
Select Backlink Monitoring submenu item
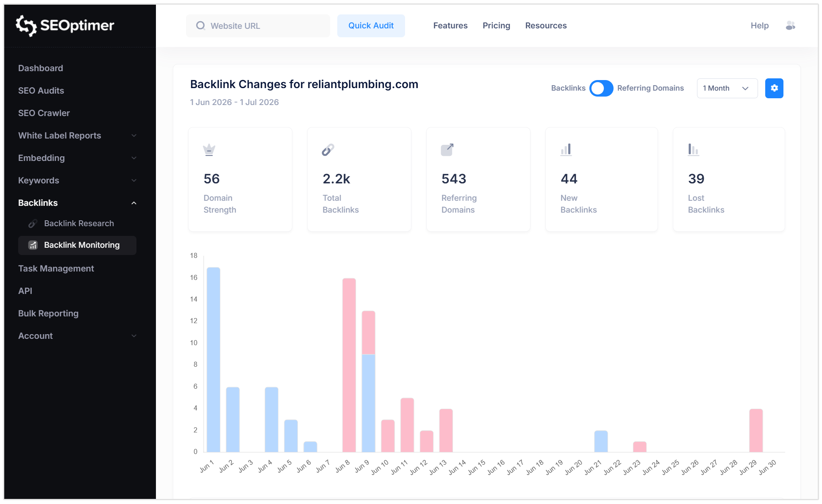[x=77, y=245]
